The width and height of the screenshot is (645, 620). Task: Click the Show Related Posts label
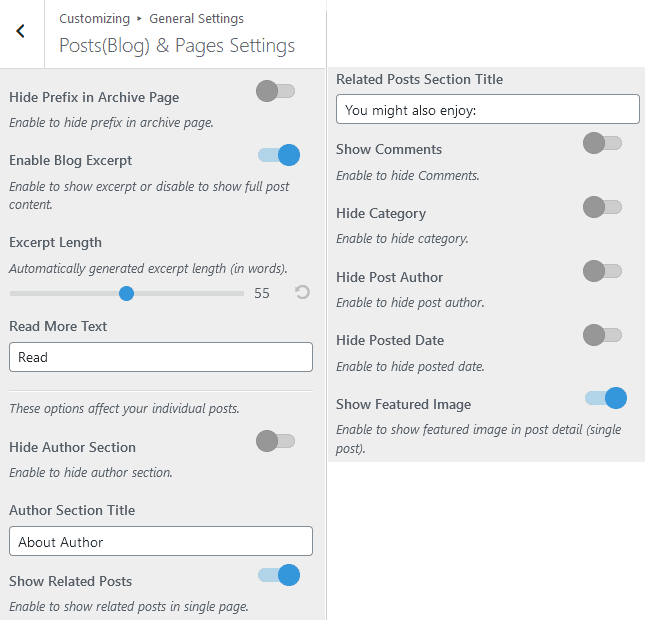(71, 581)
